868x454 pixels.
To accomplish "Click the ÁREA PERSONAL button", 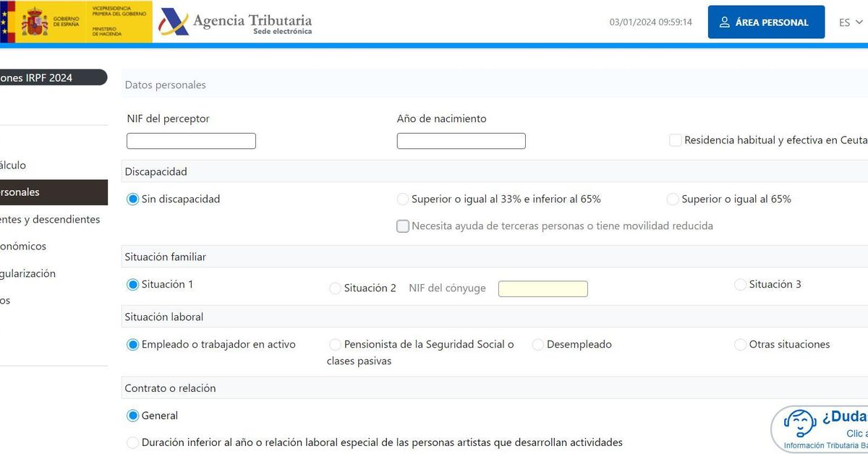I will [766, 22].
